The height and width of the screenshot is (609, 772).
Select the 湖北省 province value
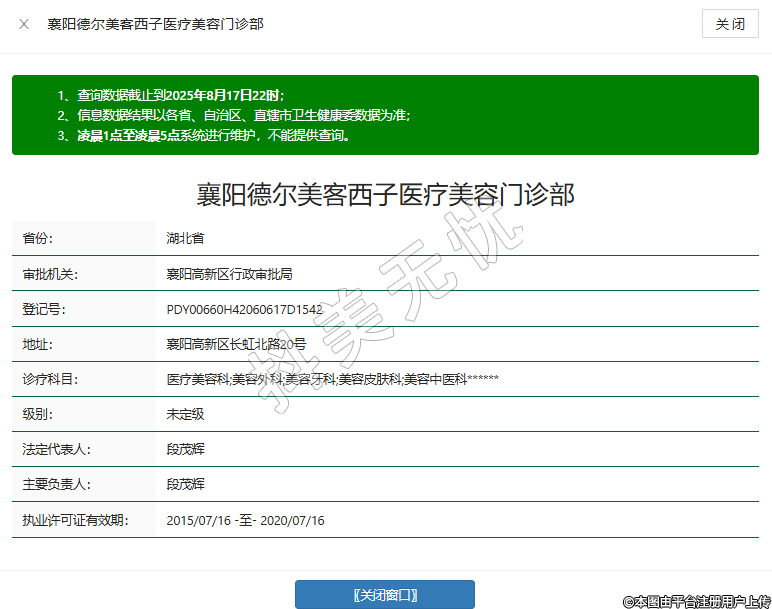[x=185, y=239]
